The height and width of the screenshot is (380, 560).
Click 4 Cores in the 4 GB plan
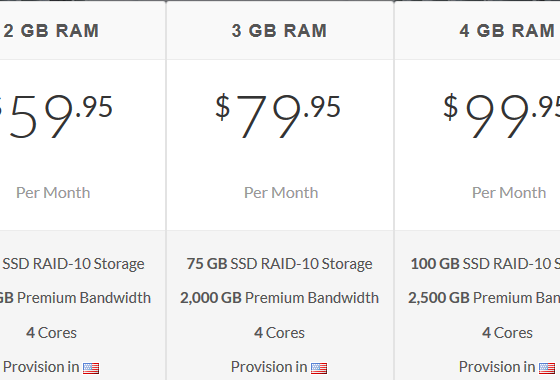point(507,333)
